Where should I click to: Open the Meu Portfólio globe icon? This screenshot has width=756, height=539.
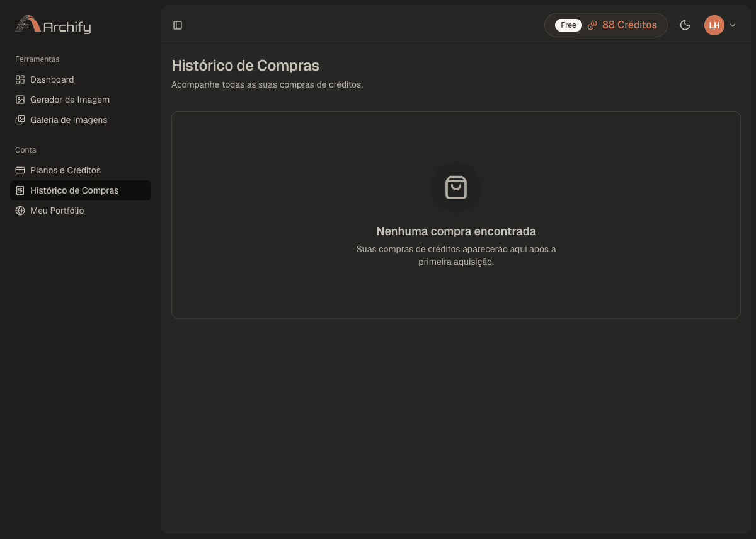pyautogui.click(x=20, y=211)
